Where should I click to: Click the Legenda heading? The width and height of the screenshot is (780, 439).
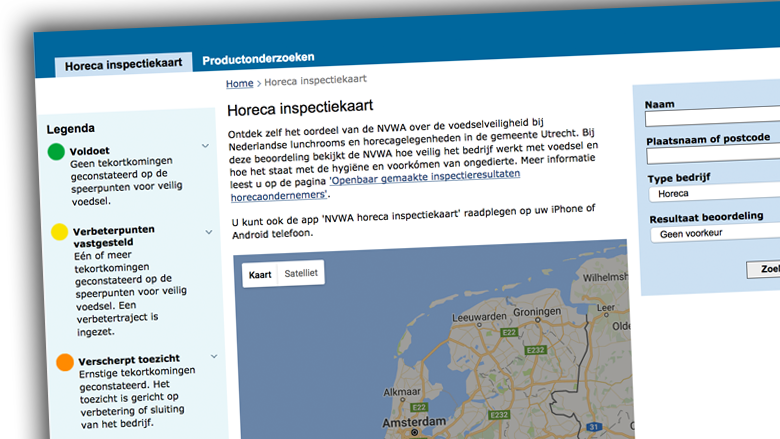71,129
